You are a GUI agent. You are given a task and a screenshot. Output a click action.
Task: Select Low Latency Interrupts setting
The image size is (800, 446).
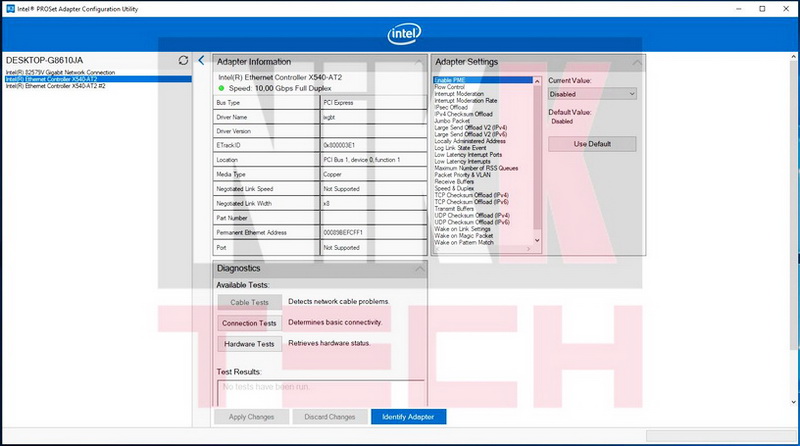[x=462, y=161]
